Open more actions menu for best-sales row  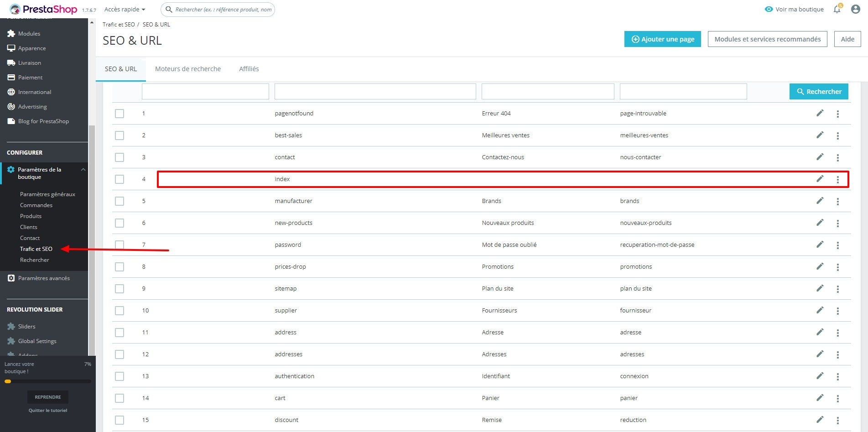click(x=837, y=136)
